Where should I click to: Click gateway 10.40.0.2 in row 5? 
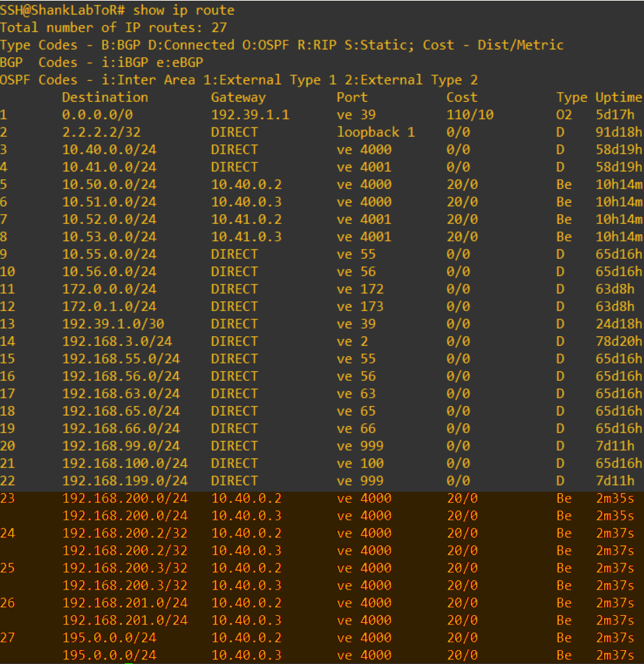[x=246, y=184]
